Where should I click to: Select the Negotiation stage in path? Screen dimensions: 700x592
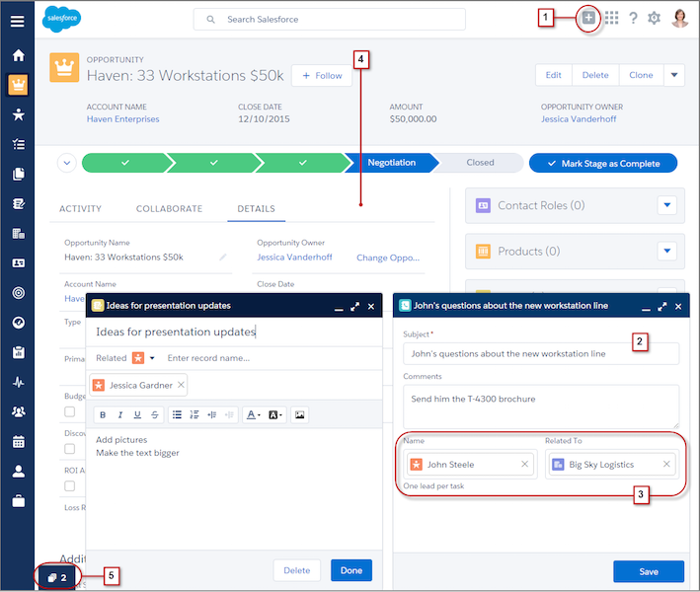point(392,163)
